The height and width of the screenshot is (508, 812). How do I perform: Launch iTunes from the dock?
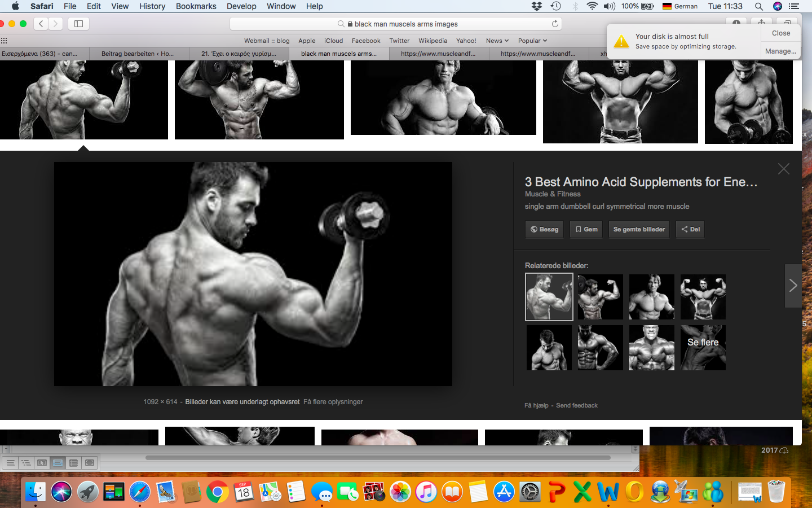(426, 492)
